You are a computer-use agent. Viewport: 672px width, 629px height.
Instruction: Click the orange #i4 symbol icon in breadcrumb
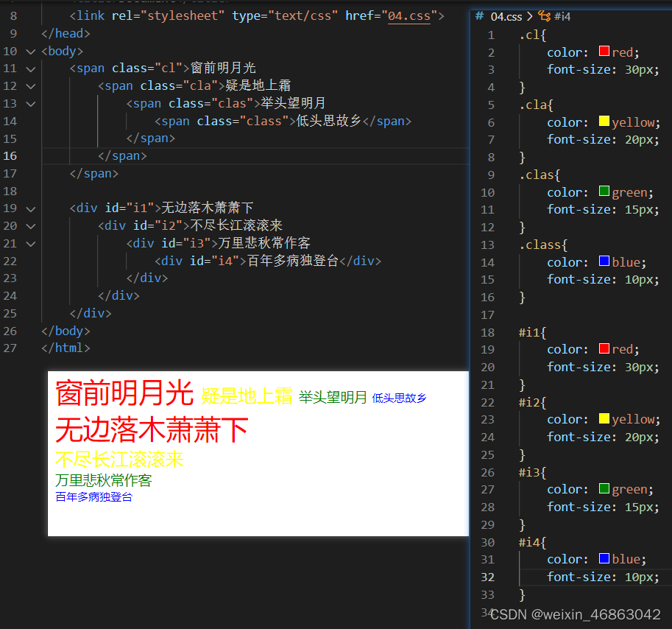pos(542,16)
